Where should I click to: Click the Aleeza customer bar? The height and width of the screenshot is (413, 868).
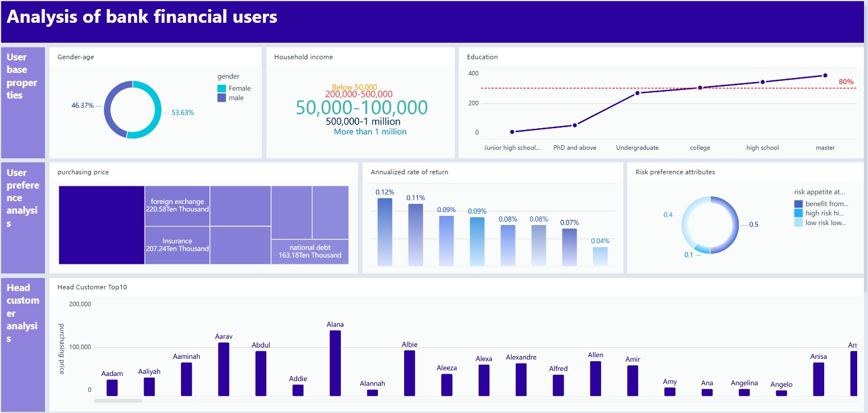(x=447, y=385)
